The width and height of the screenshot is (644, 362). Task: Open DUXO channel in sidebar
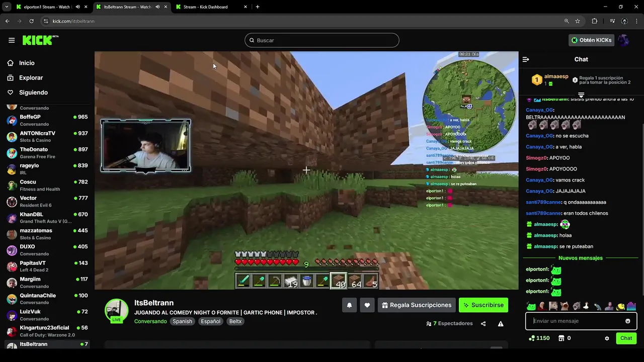point(47,250)
